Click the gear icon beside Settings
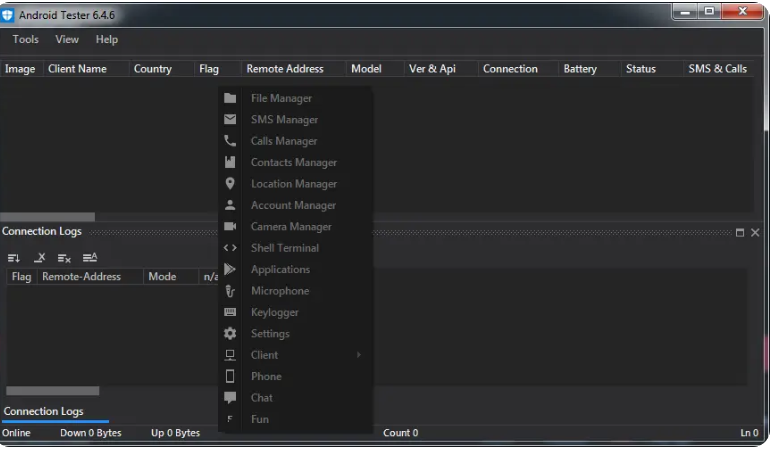Viewport: 771px width, 452px height. pos(230,333)
